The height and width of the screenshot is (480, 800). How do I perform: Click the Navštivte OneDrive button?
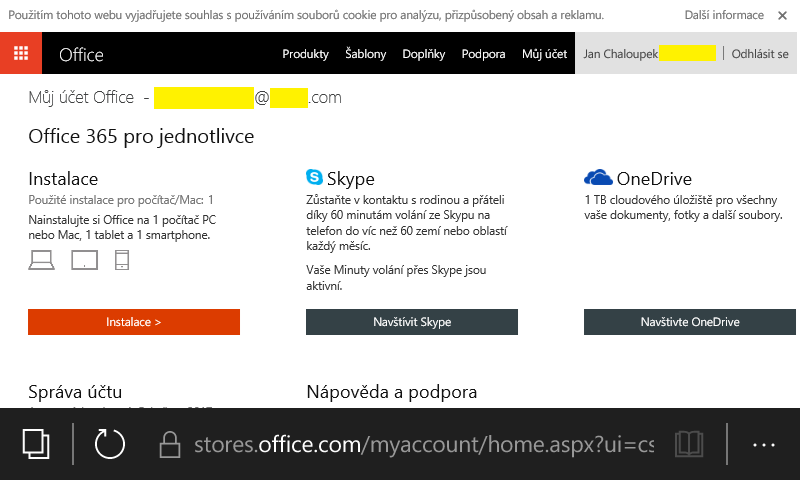[x=690, y=322]
